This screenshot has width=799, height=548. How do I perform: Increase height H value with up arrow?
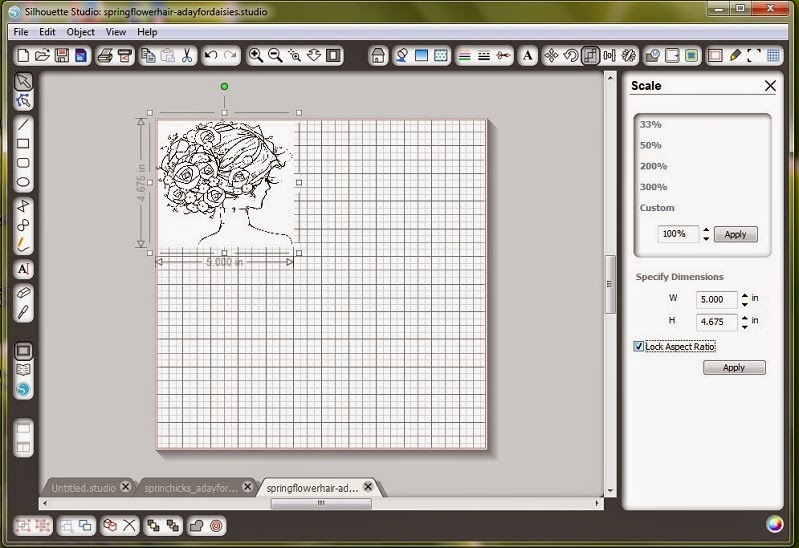click(x=744, y=318)
